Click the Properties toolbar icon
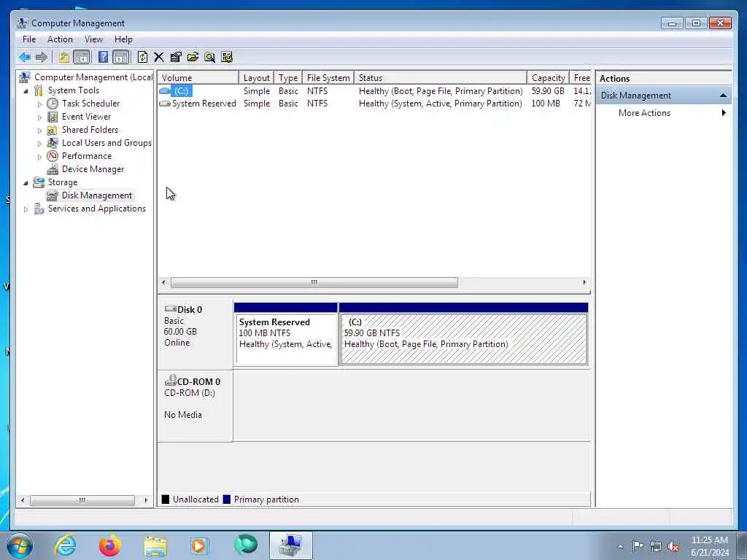The width and height of the screenshot is (747, 560). point(176,58)
